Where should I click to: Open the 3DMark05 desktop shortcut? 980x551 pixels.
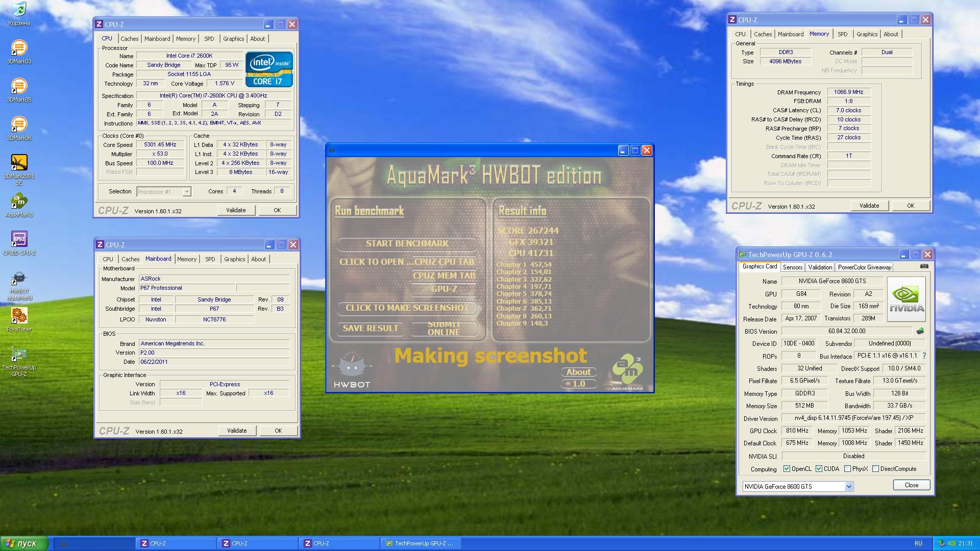click(19, 90)
